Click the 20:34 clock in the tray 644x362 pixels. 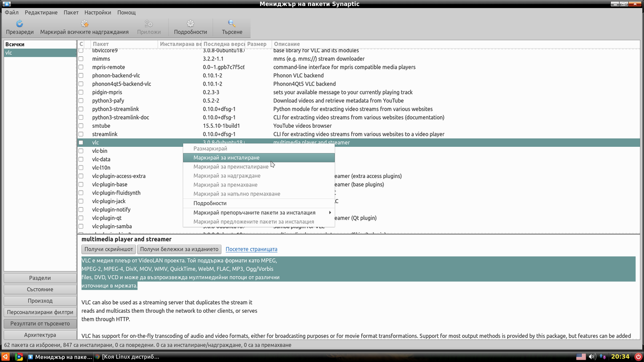(x=620, y=357)
